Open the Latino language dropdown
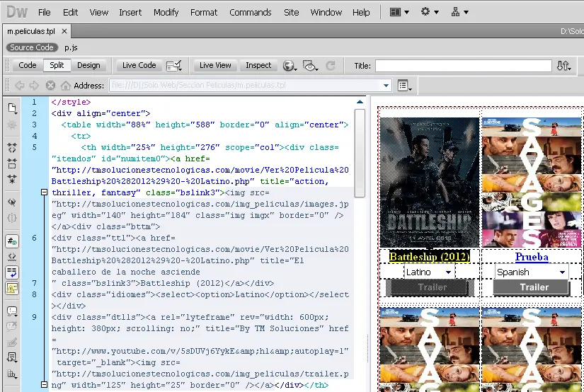The image size is (584, 392). [430, 272]
